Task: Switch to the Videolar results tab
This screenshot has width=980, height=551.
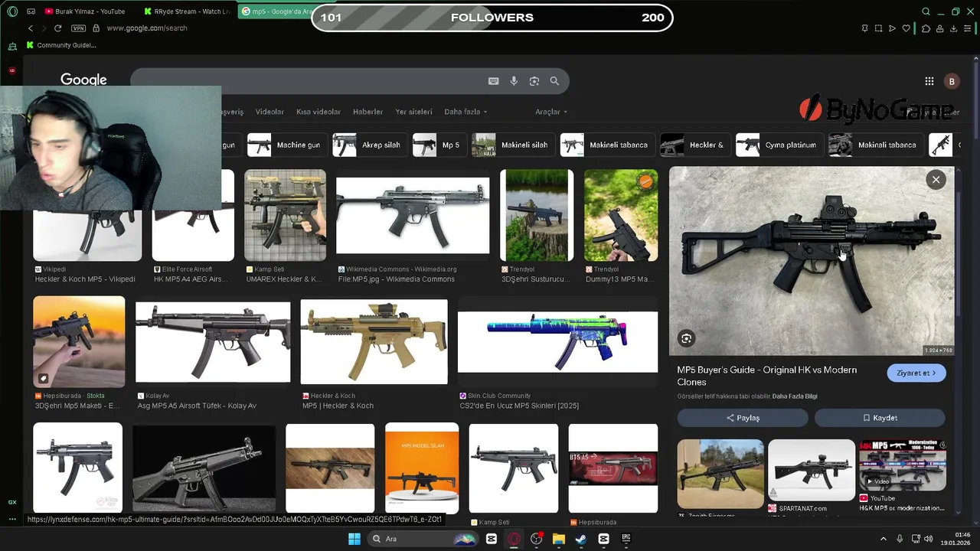Action: tap(269, 112)
